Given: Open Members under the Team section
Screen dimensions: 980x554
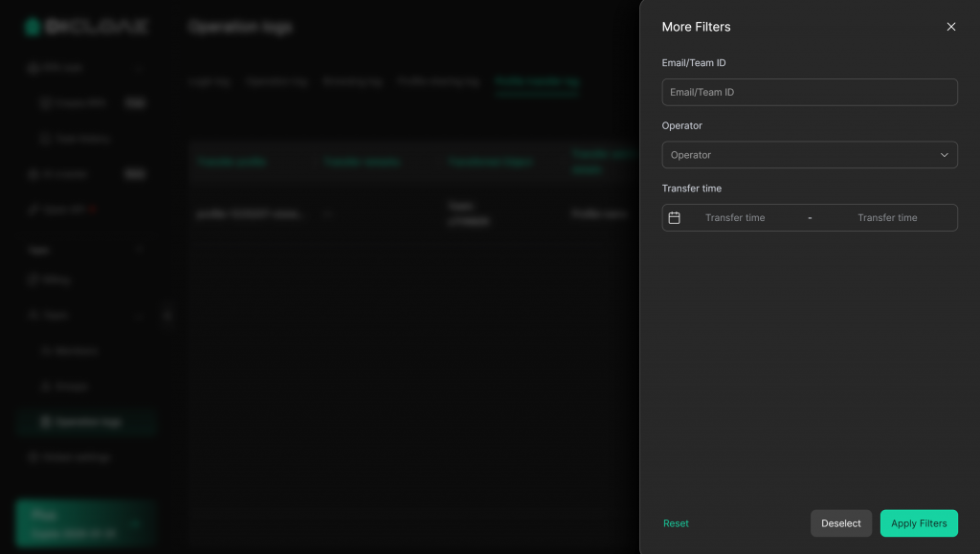Looking at the screenshot, I should pos(75,351).
